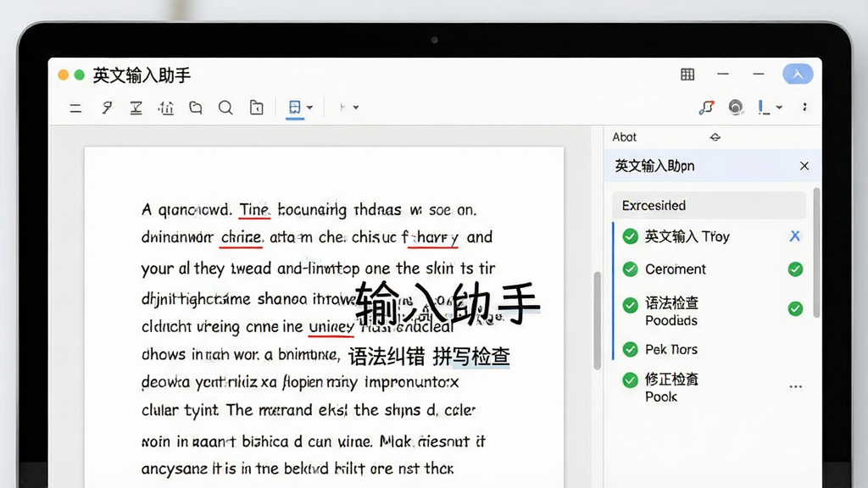Switch to the Abot tab

(625, 137)
